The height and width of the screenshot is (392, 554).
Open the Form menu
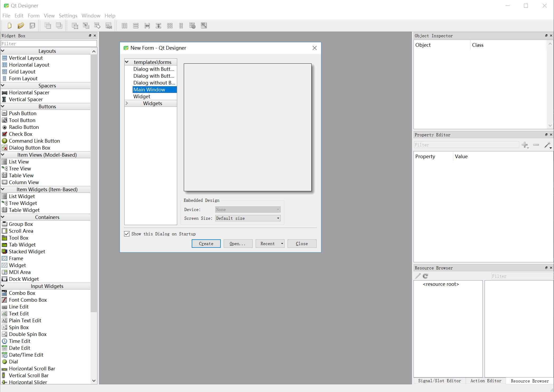34,16
